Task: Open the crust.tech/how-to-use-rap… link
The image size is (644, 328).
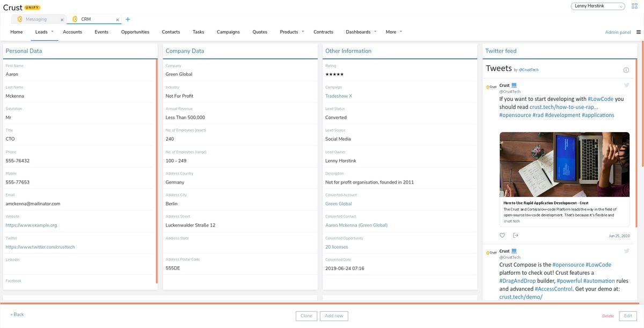Action: pyautogui.click(x=564, y=107)
